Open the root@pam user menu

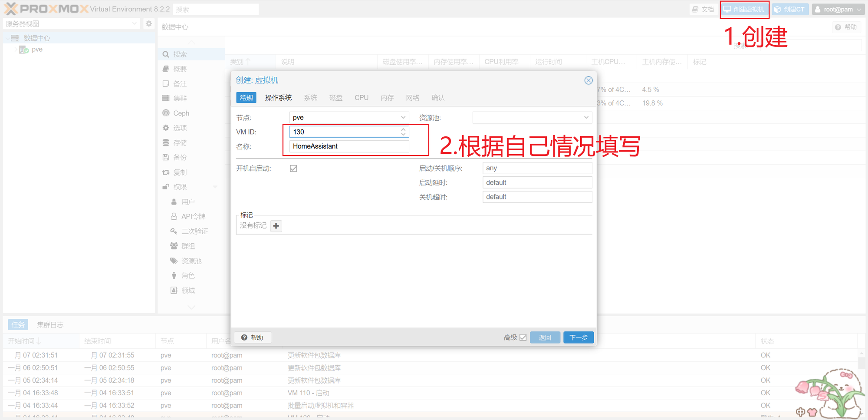(838, 9)
